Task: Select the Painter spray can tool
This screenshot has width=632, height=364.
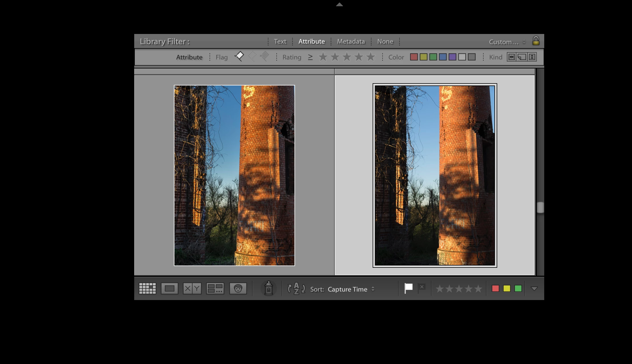Action: [x=268, y=288]
